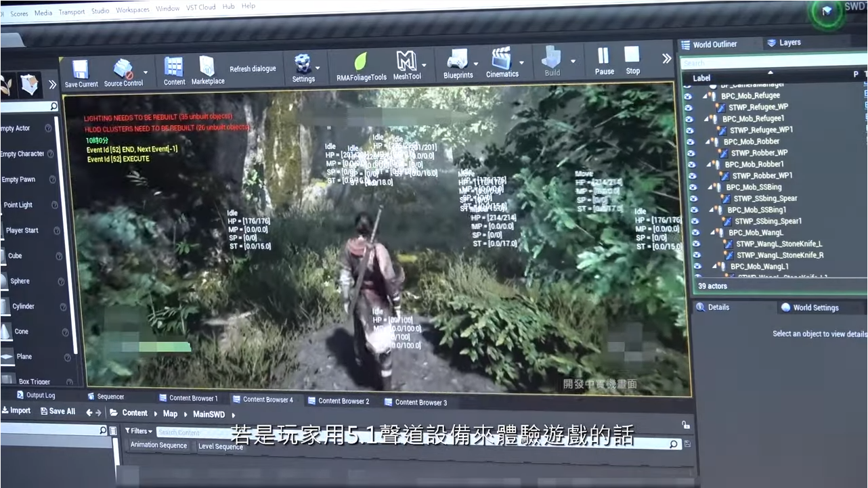Select the MainSWD breadcrumb folder

coord(209,414)
